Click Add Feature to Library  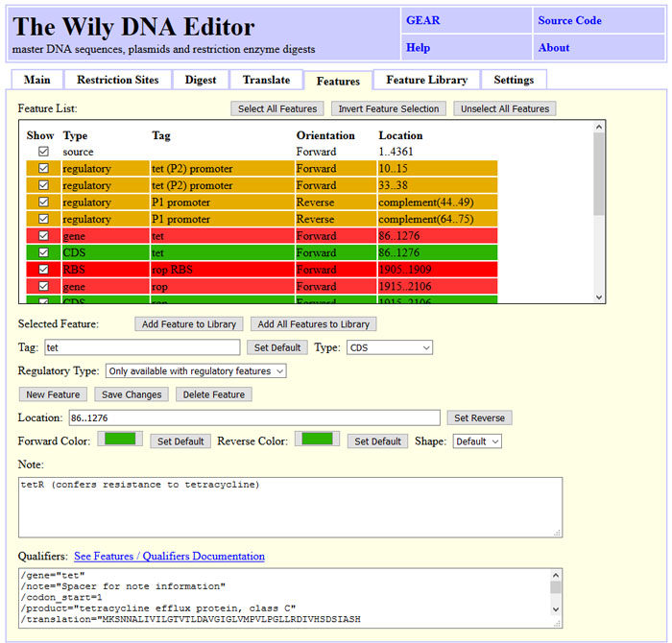(x=190, y=324)
